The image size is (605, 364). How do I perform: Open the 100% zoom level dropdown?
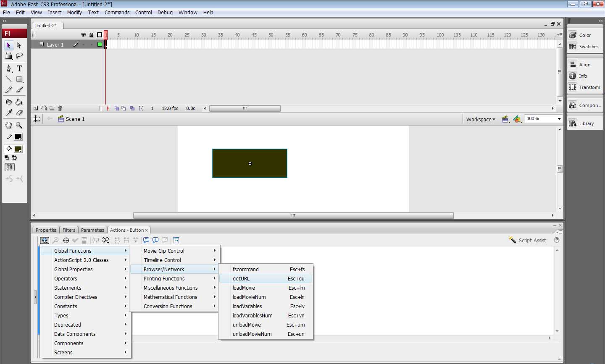pyautogui.click(x=559, y=119)
